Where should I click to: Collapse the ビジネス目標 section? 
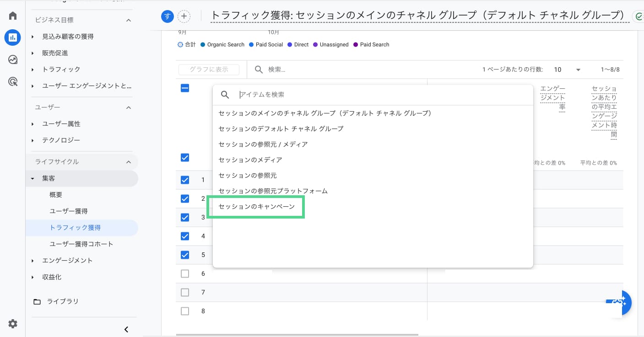coord(129,20)
